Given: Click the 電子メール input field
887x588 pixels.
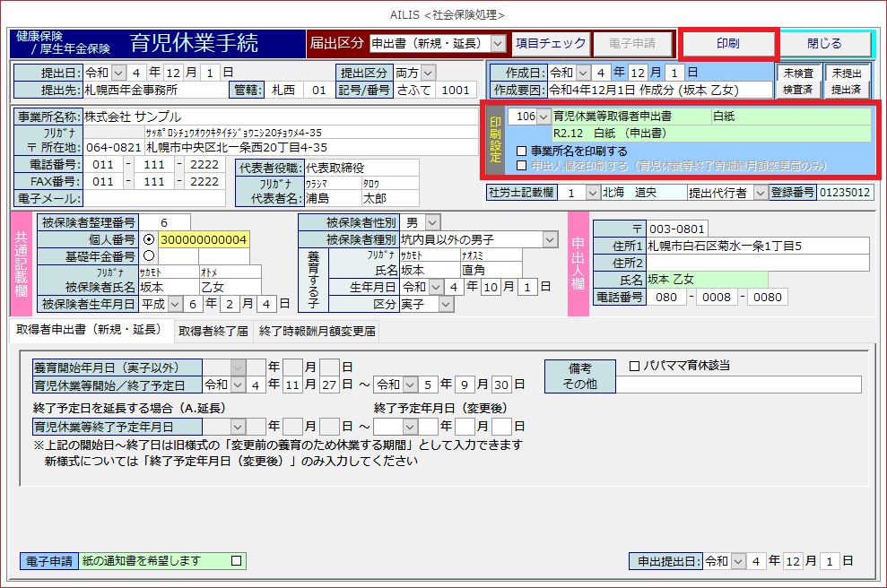Looking at the screenshot, I should click(152, 198).
